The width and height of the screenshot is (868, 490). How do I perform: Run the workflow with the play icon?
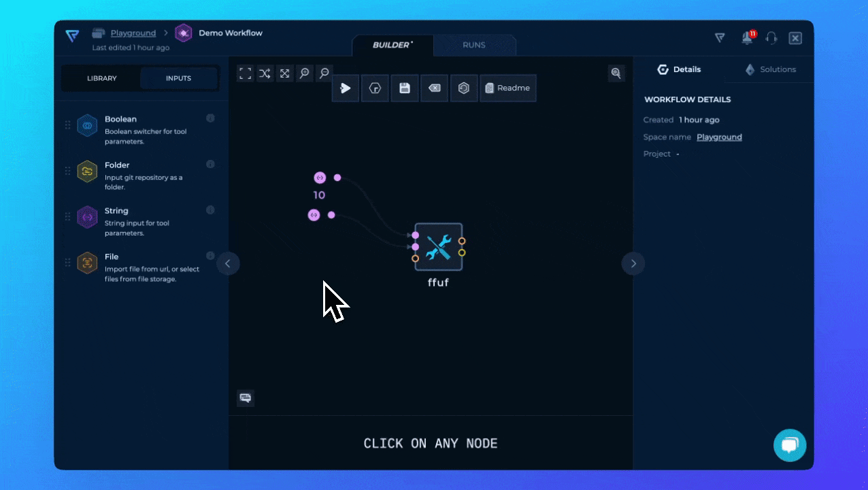pos(346,88)
